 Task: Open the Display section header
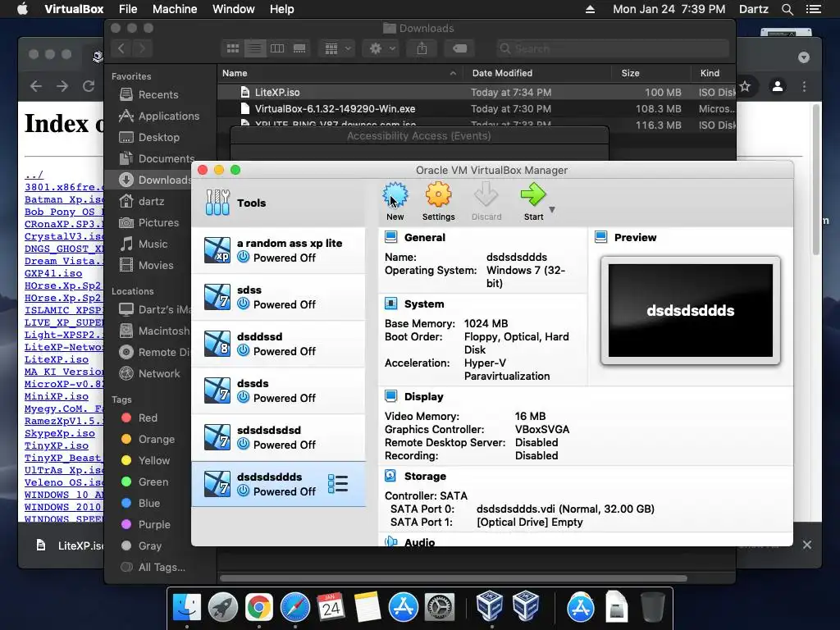(x=424, y=396)
